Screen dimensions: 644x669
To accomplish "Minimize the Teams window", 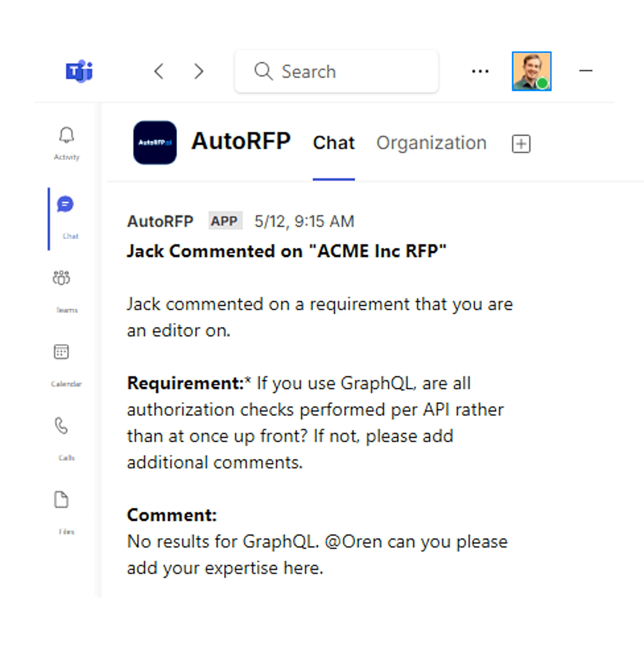I will click(x=586, y=71).
